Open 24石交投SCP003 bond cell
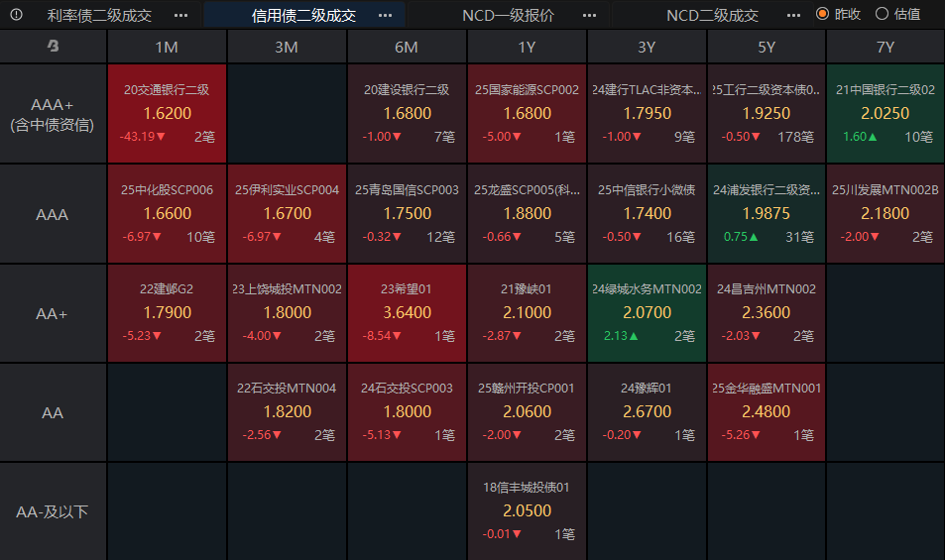The height and width of the screenshot is (560, 945). 407,412
